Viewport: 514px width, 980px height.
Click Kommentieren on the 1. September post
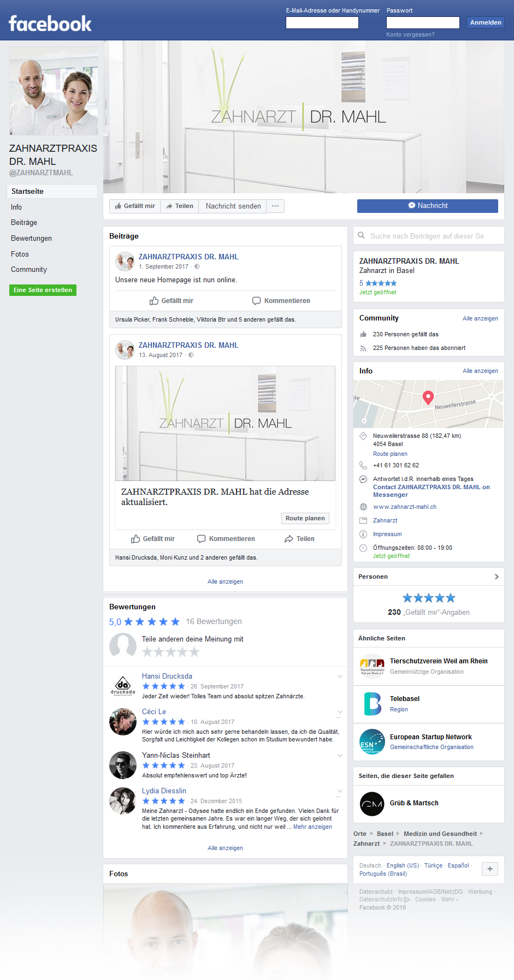point(281,301)
